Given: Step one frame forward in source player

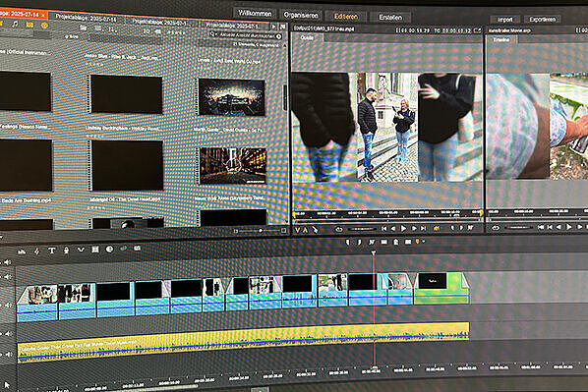Looking at the screenshot, I should 414,228.
